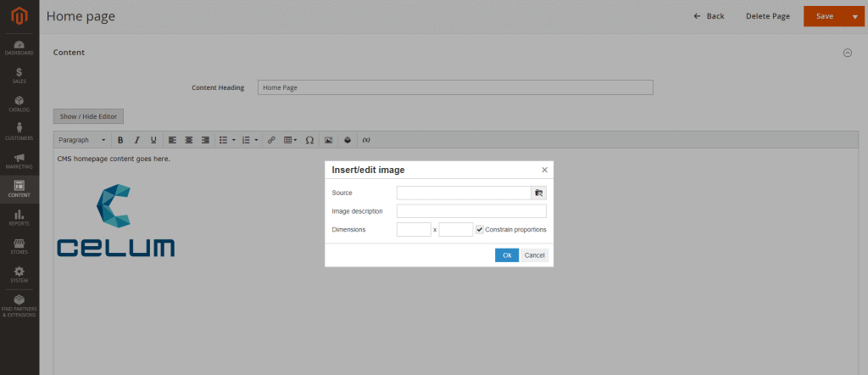Center-align text using the toolbar
The height and width of the screenshot is (375, 868).
(189, 140)
